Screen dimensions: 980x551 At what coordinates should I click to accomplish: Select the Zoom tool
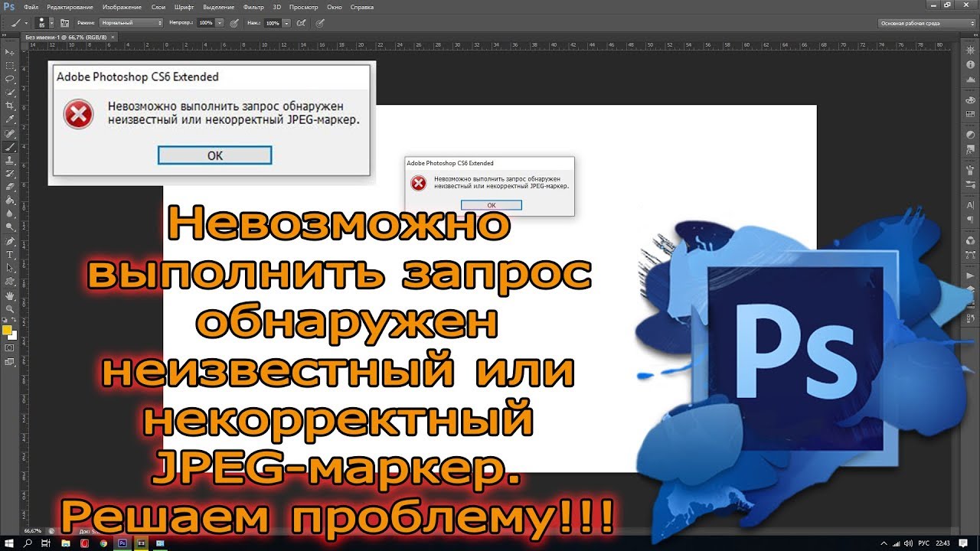(10, 308)
